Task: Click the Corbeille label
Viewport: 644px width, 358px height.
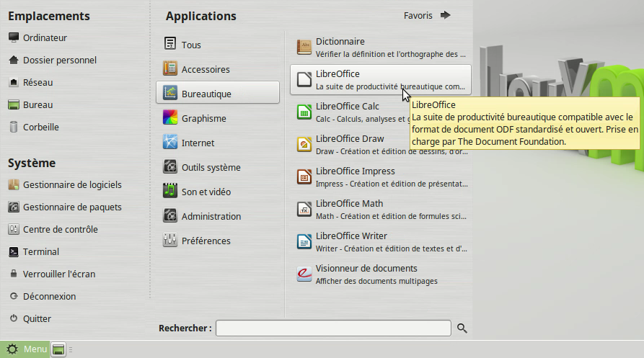Action: 40,127
